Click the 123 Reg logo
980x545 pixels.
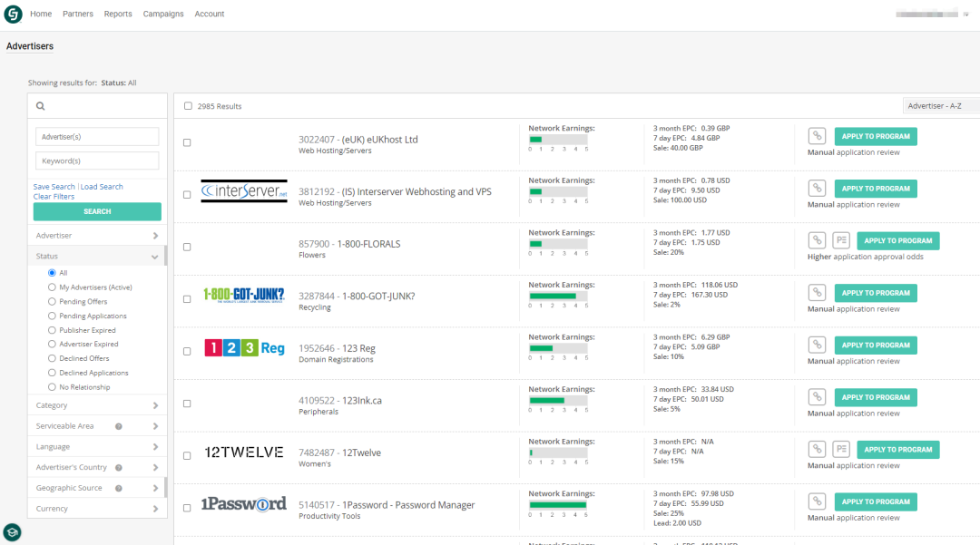point(244,347)
